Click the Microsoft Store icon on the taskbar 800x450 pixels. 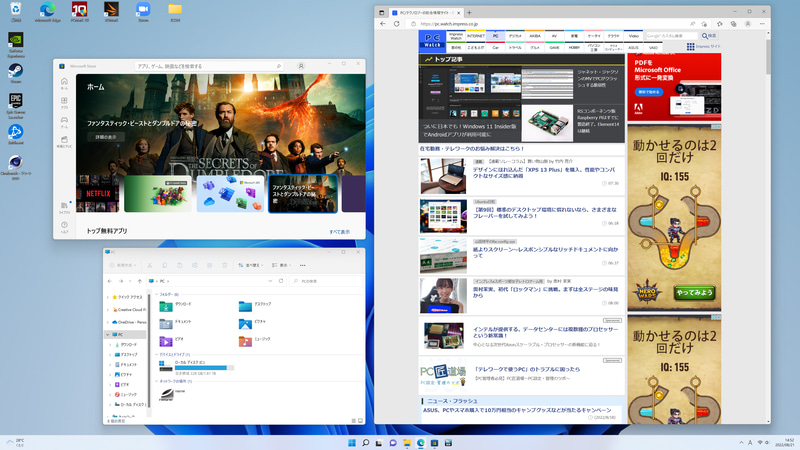(x=434, y=443)
